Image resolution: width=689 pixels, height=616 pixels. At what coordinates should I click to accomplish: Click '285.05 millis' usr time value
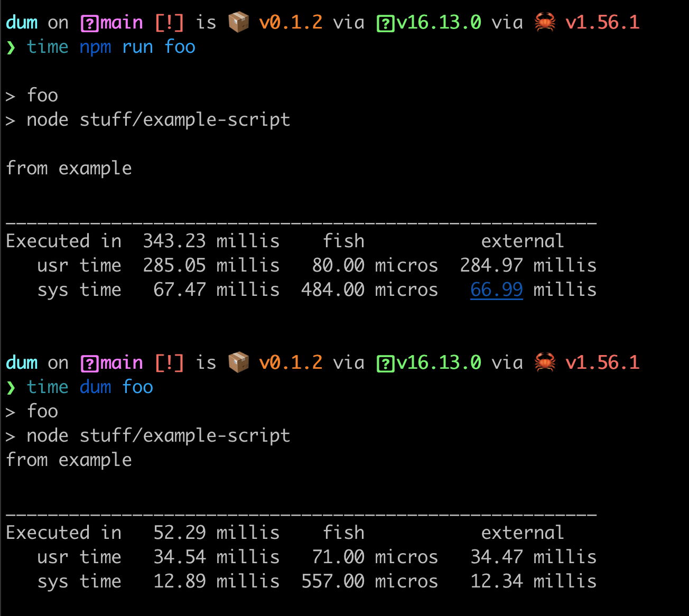coord(211,265)
